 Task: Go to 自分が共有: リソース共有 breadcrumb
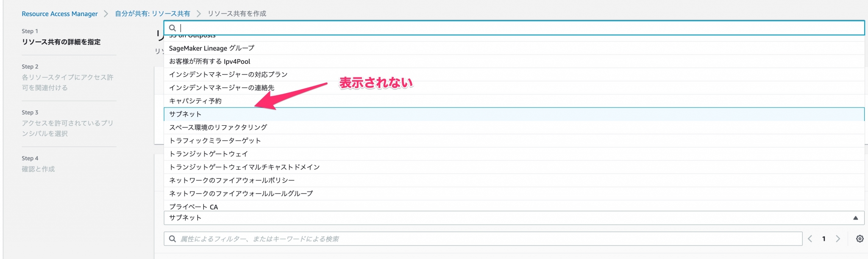coord(153,14)
